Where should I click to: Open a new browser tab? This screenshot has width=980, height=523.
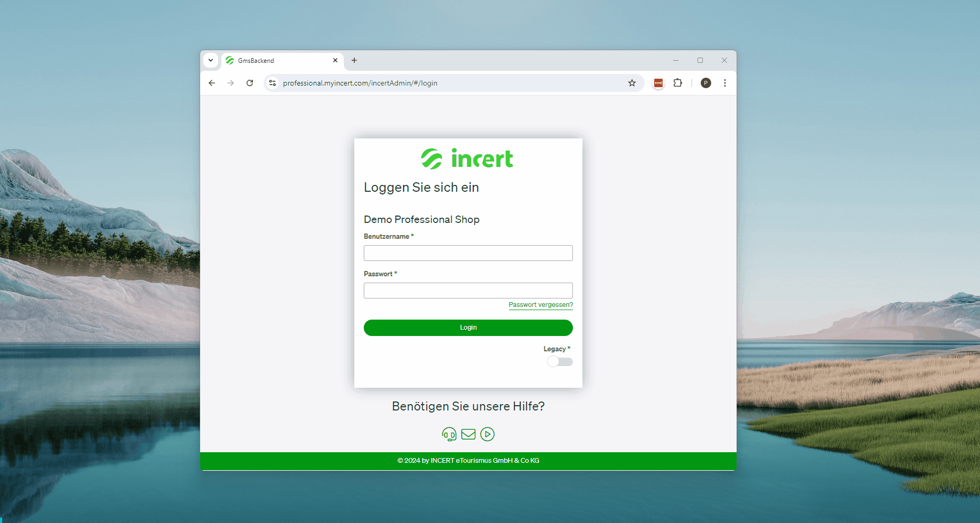[x=354, y=60]
